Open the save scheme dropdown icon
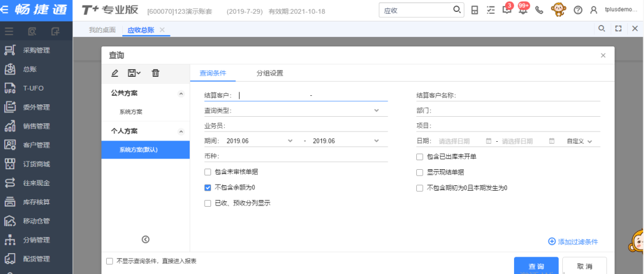The image size is (644, 274). (x=134, y=73)
